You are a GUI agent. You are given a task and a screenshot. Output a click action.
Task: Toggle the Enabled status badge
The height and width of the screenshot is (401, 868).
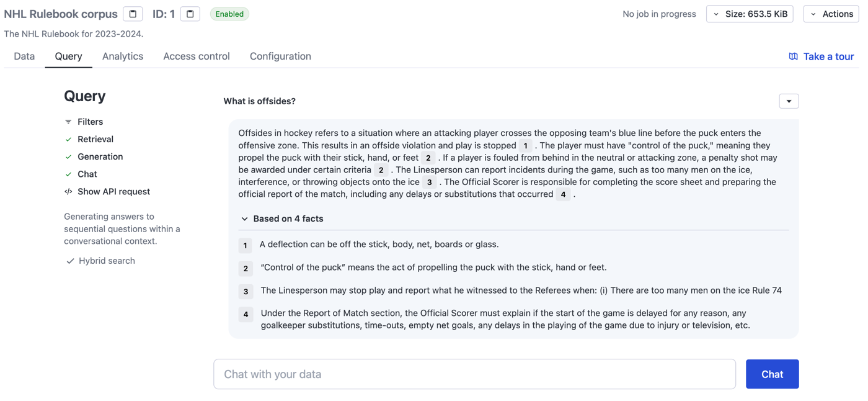[x=229, y=13]
